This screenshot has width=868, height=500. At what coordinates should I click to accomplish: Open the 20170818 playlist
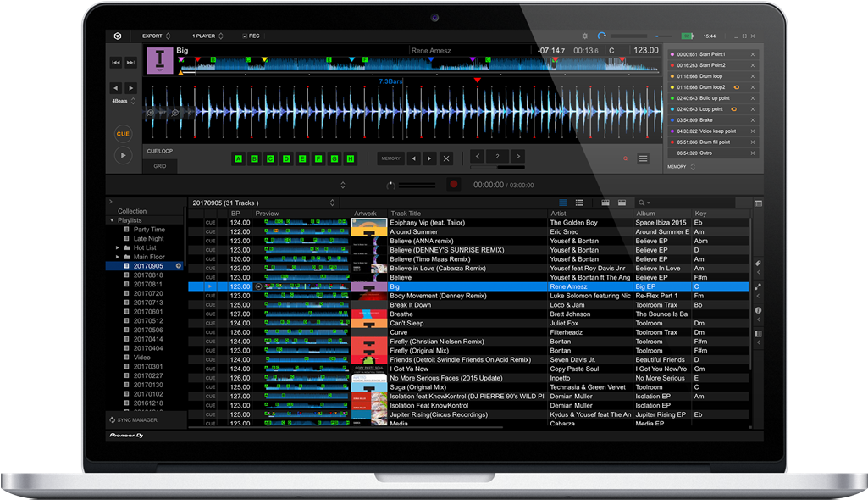pos(148,275)
